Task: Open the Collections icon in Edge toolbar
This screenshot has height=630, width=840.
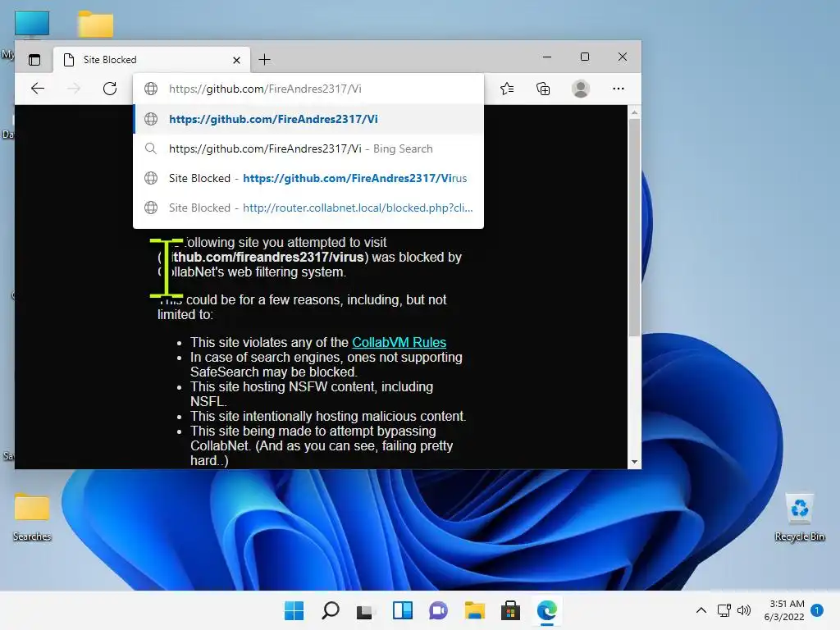Action: point(543,89)
